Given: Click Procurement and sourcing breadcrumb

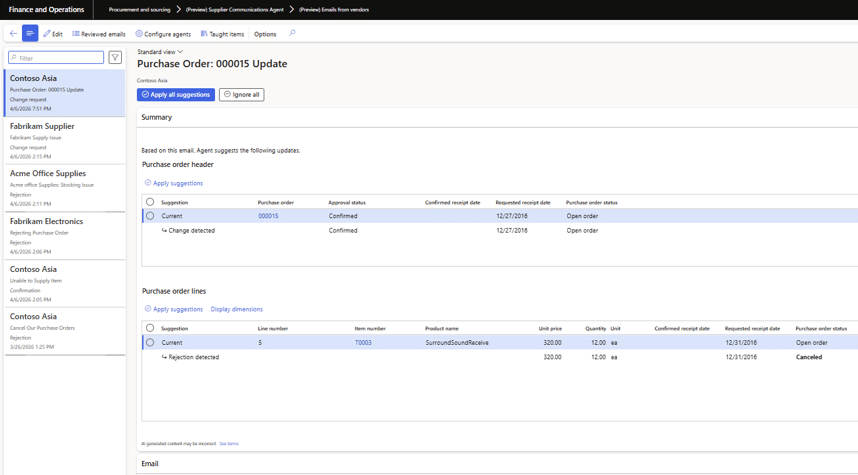Looking at the screenshot, I should pyautogui.click(x=140, y=10).
